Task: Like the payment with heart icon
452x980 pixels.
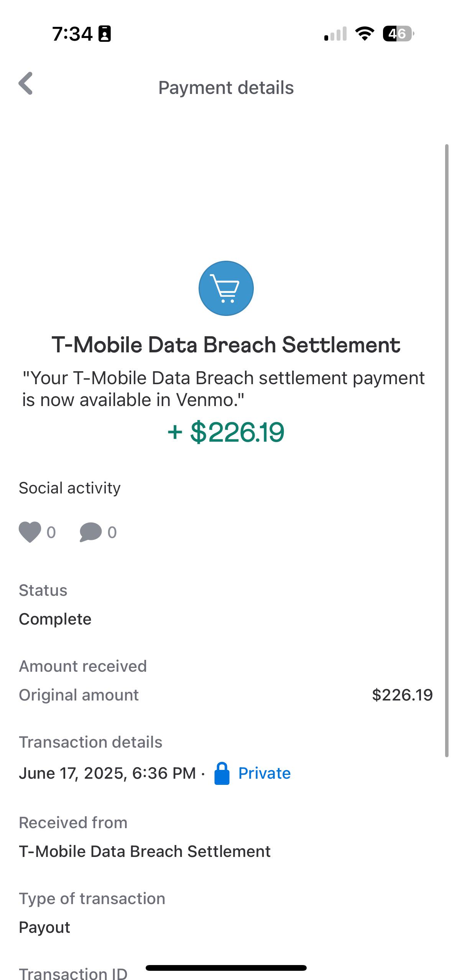Action: (30, 532)
